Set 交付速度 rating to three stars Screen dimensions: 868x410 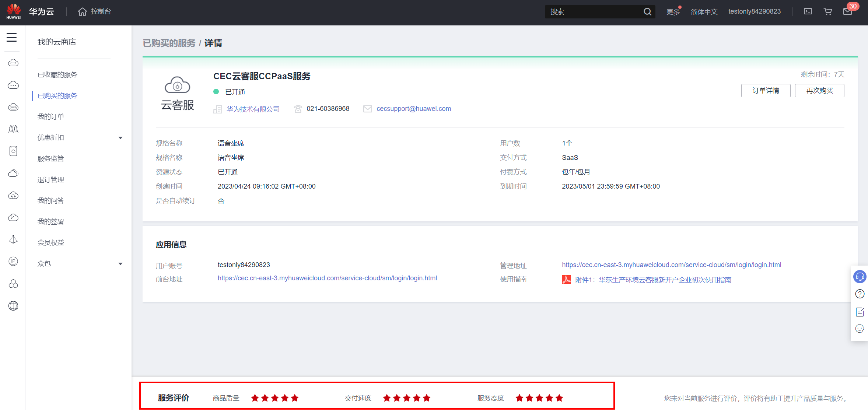[x=407, y=398]
